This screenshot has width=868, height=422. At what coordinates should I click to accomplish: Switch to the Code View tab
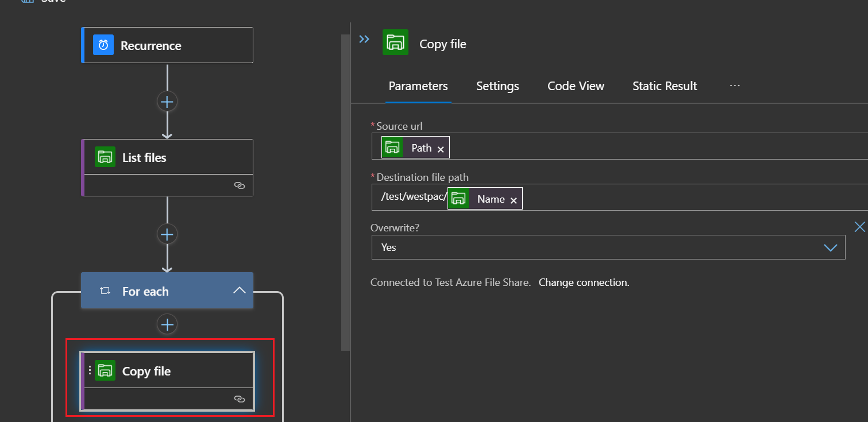tap(575, 86)
